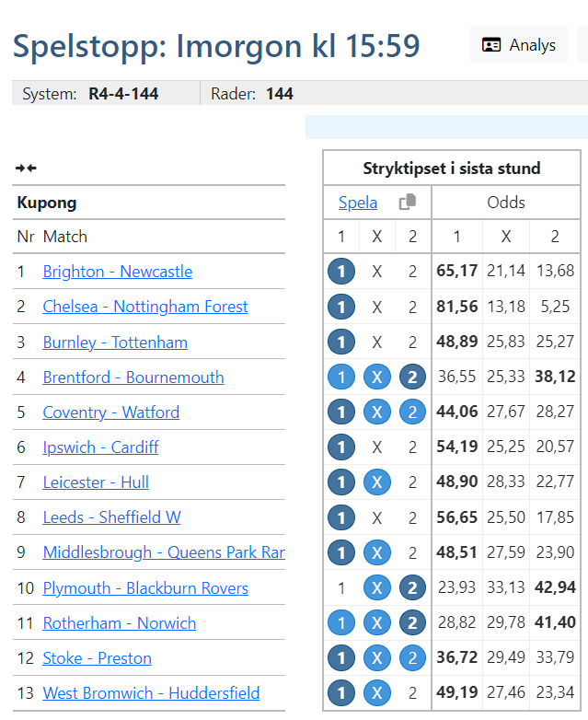Click the Odds column header
Viewport: 588px width, 720px height.
[506, 203]
